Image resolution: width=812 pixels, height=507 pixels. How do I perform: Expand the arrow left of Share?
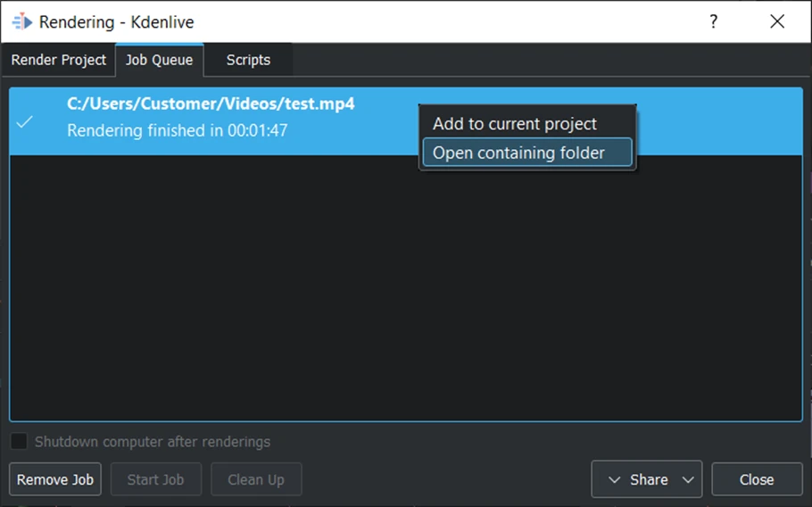point(614,479)
